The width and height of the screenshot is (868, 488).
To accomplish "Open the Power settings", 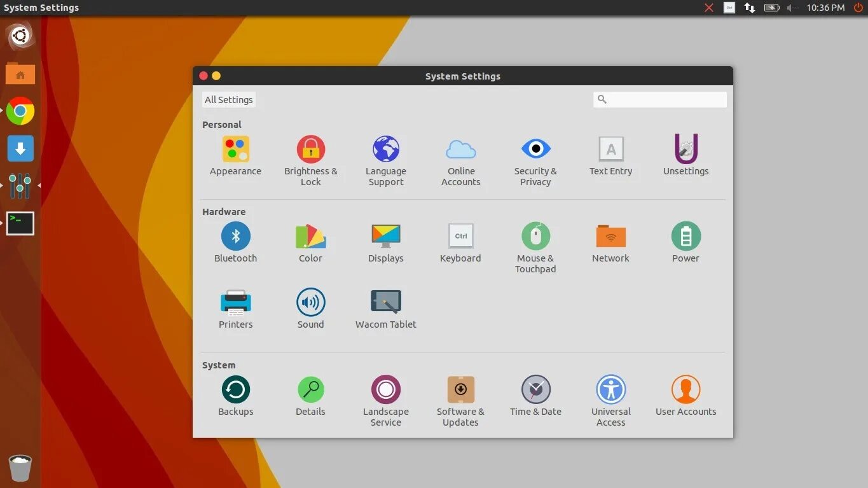I will pos(685,240).
